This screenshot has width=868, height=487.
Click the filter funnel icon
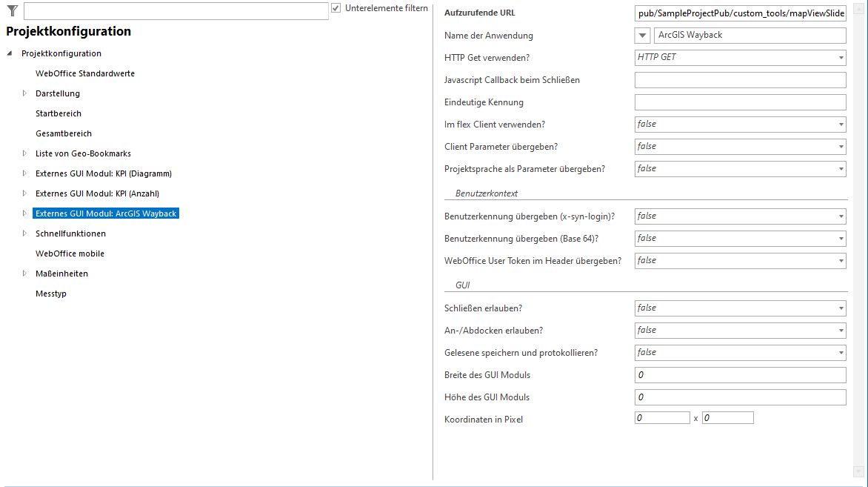(x=11, y=10)
